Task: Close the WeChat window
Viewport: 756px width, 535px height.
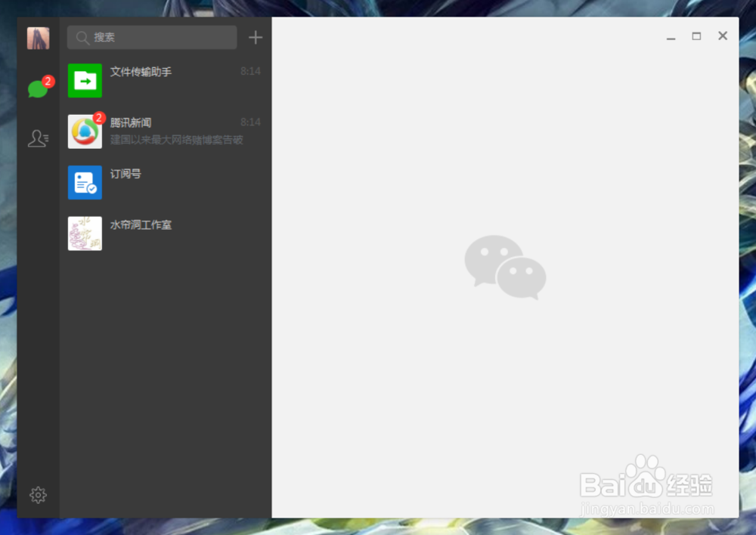Action: 722,36
